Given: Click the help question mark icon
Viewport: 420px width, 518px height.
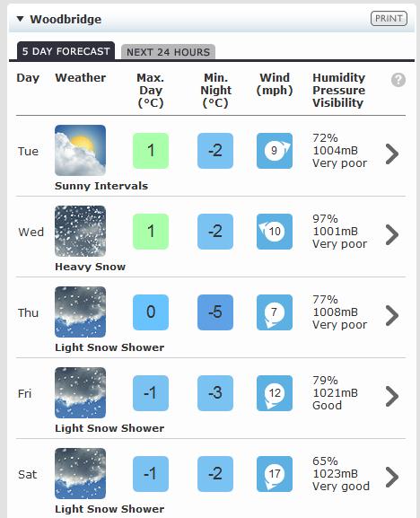Looking at the screenshot, I should (398, 80).
